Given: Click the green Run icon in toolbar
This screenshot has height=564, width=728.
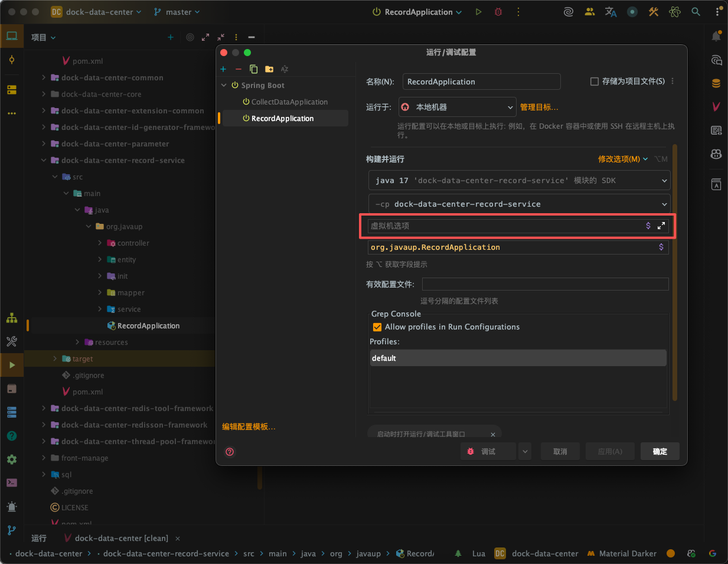Looking at the screenshot, I should 478,12.
